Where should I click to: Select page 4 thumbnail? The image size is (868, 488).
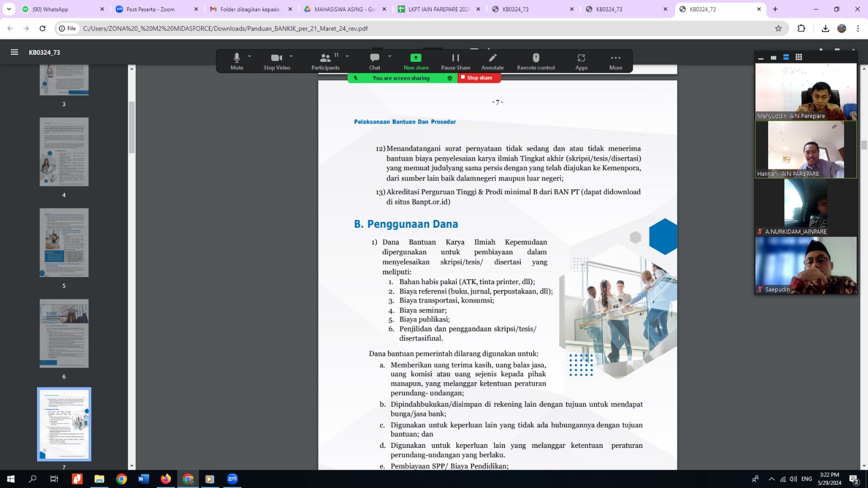click(x=64, y=152)
